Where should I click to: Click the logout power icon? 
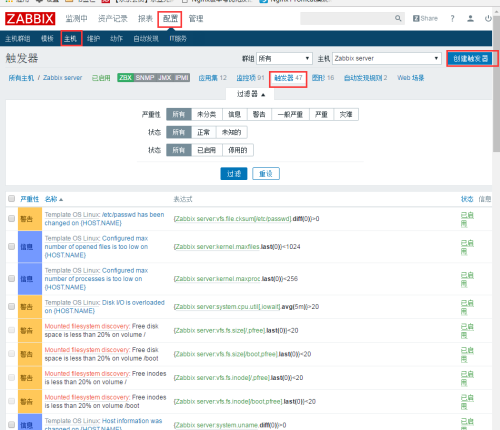[488, 18]
